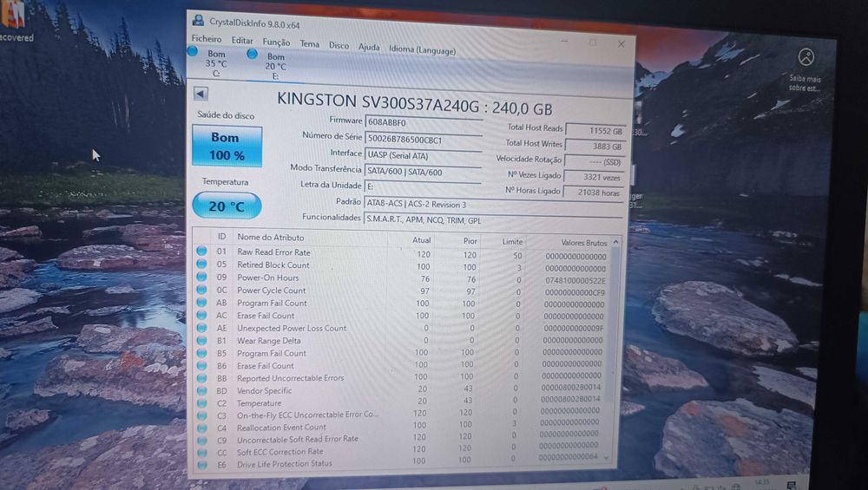Click the ID column header

pyautogui.click(x=221, y=236)
